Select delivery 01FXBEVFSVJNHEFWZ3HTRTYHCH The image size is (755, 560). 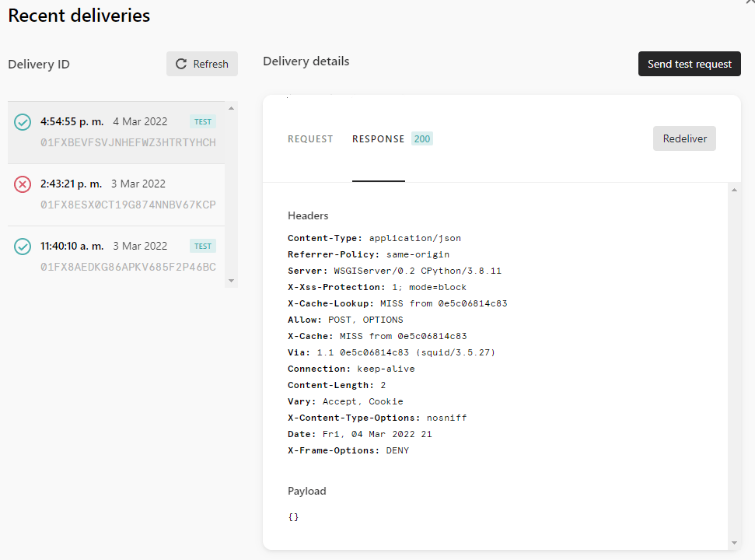point(116,133)
